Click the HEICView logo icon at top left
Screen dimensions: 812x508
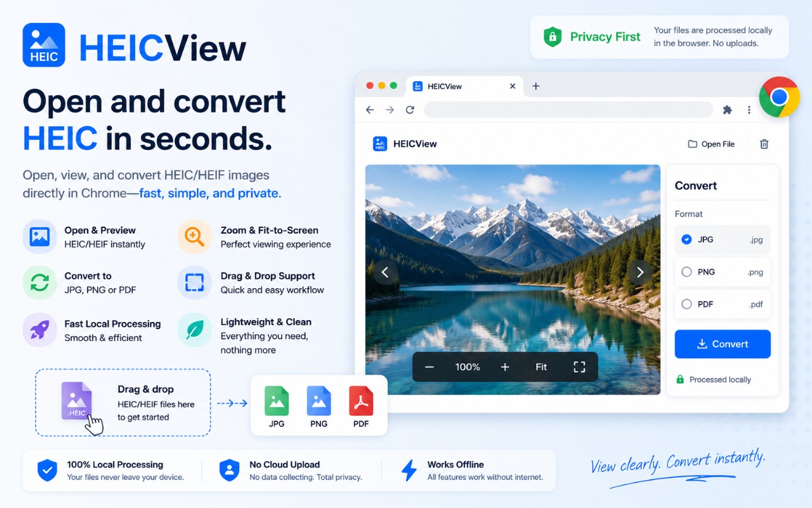coord(44,45)
